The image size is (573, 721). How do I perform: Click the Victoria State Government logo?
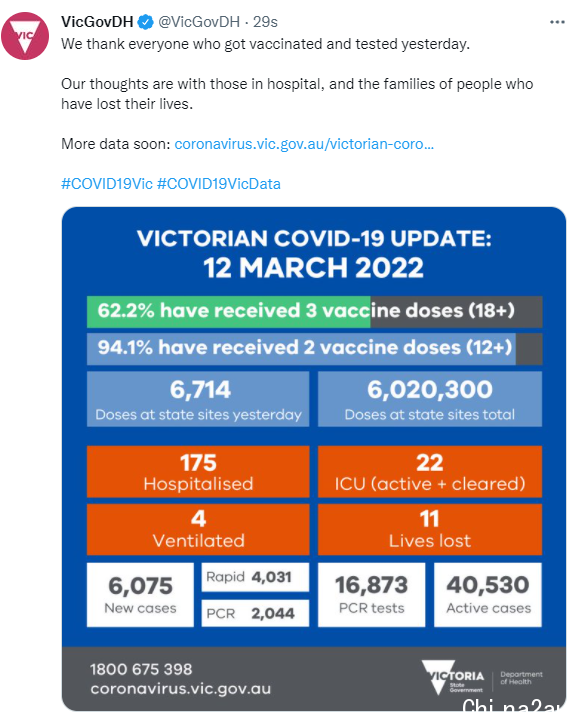pos(453,677)
